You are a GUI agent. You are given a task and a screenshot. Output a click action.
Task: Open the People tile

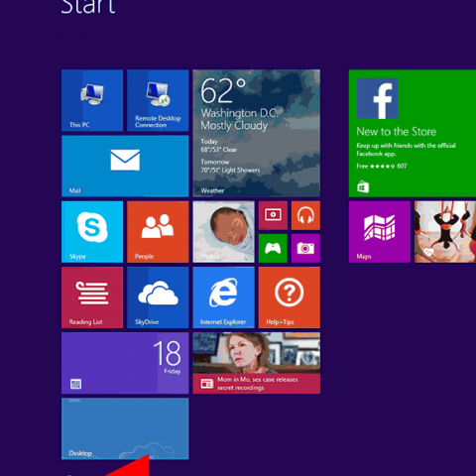[158, 232]
